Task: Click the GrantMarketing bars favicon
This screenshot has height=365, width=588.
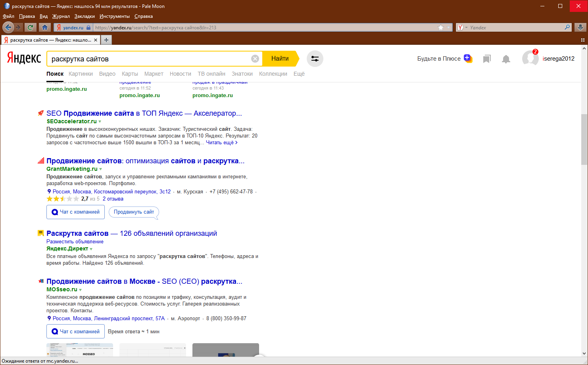Action: [40, 161]
